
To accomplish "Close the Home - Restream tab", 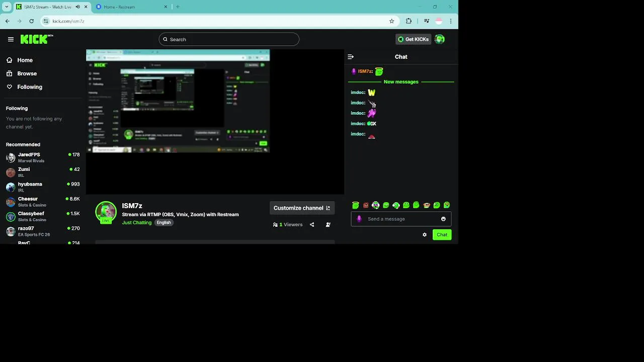I will (x=166, y=7).
